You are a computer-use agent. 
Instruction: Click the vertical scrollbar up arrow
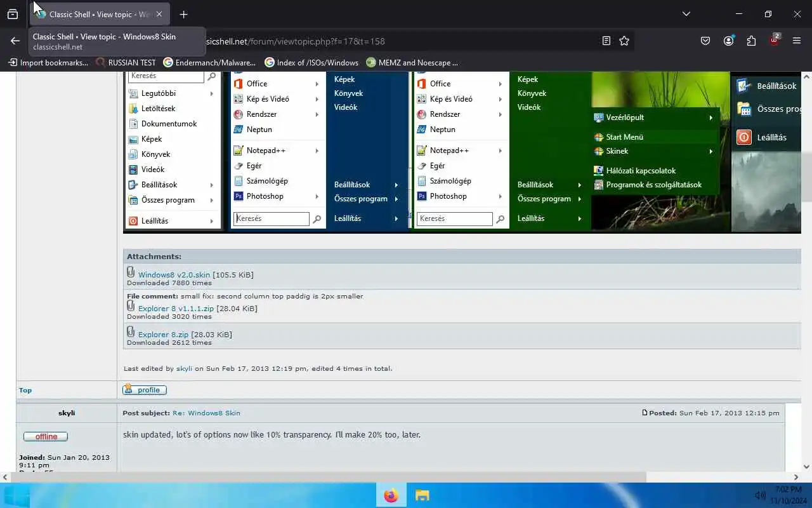(807, 76)
